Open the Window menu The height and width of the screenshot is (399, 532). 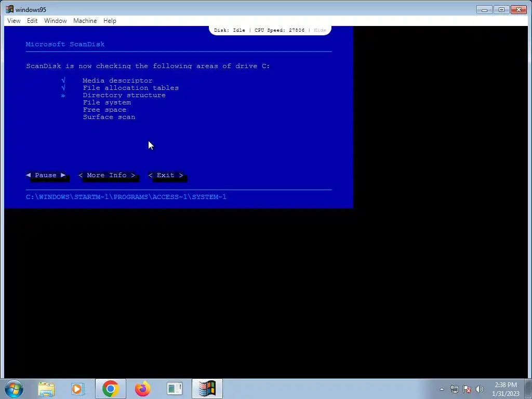coord(55,21)
